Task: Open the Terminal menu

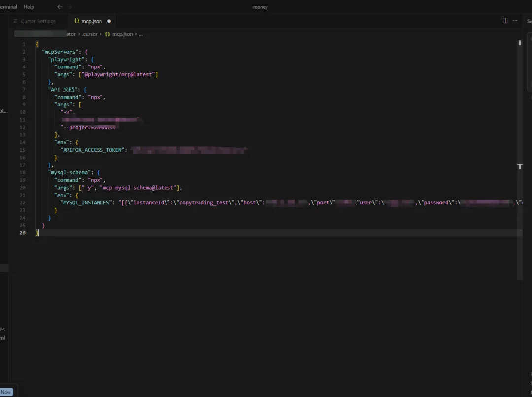Action: (x=8, y=7)
